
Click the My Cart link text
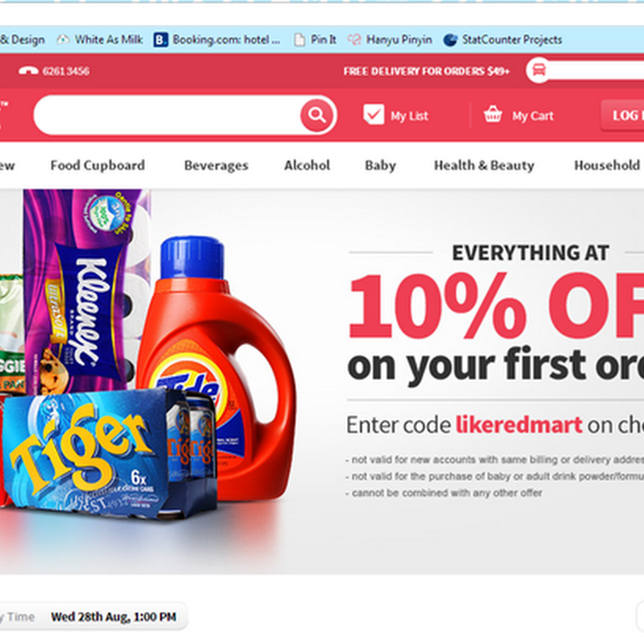tap(533, 116)
